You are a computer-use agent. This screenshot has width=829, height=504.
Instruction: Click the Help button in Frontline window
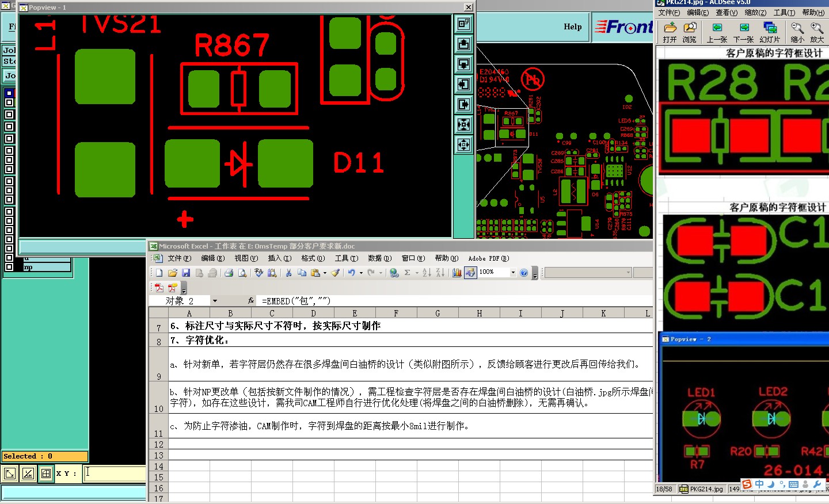(x=573, y=26)
